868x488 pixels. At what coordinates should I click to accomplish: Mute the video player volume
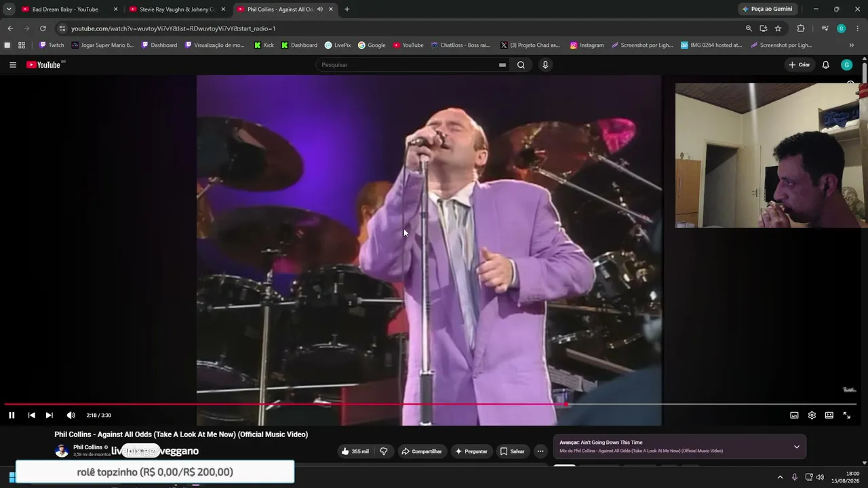click(x=71, y=415)
